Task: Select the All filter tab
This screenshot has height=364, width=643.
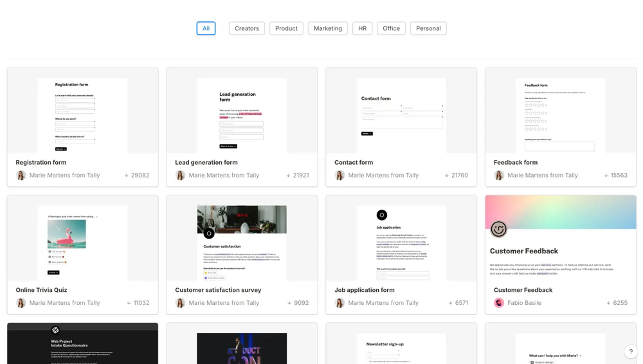Action: [206, 28]
